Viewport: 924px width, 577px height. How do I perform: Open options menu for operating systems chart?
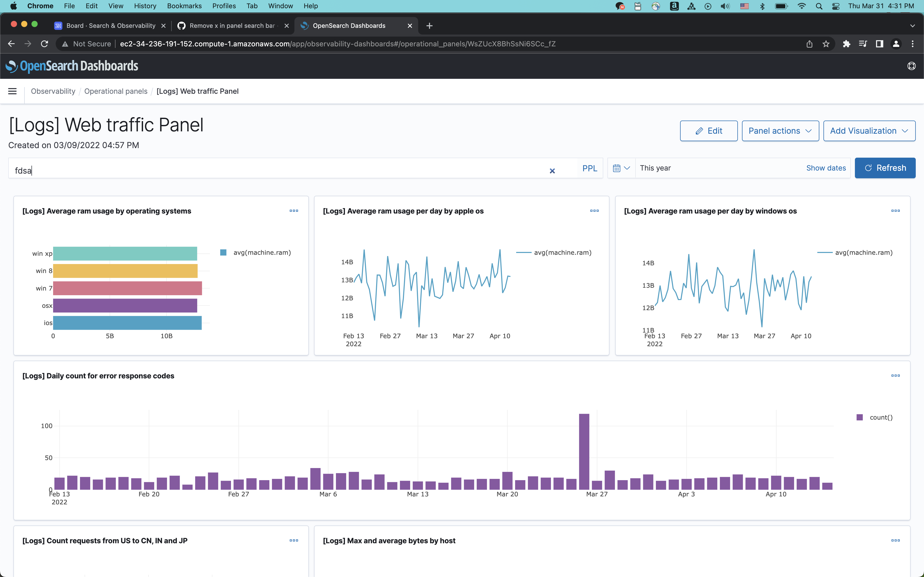[x=294, y=211]
